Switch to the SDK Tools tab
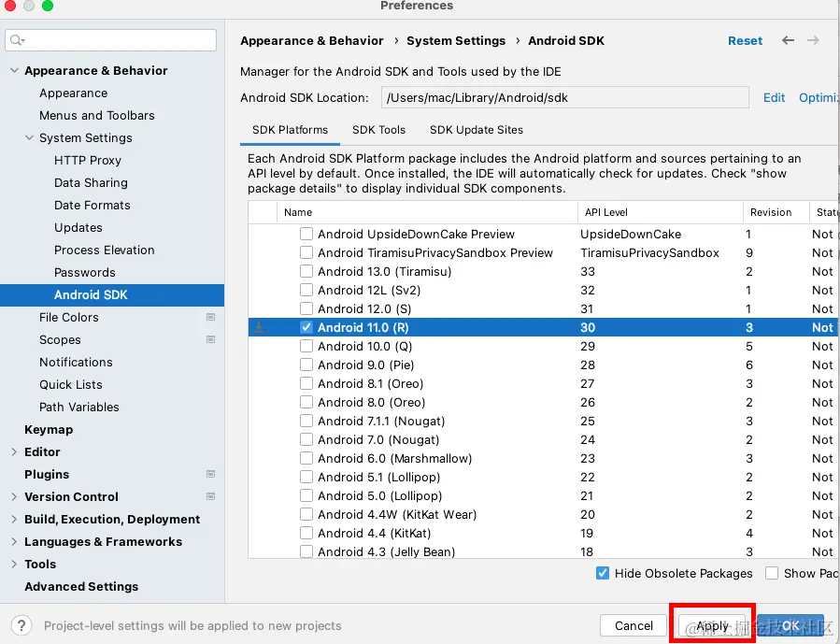The height and width of the screenshot is (644, 840). click(378, 130)
